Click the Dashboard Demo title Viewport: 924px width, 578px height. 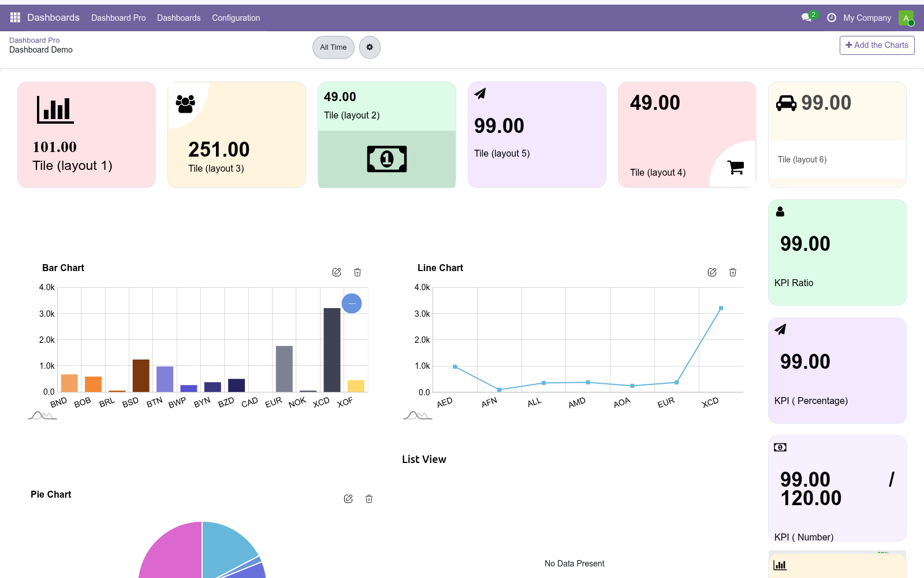pos(41,50)
